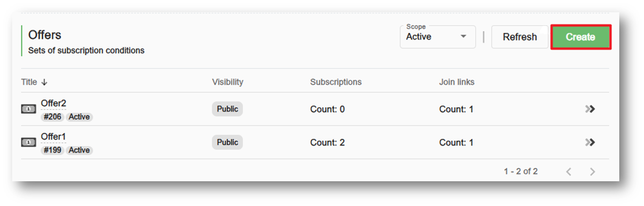Click the banknote icon beside Offer1
This screenshot has width=644, height=206.
click(x=28, y=142)
